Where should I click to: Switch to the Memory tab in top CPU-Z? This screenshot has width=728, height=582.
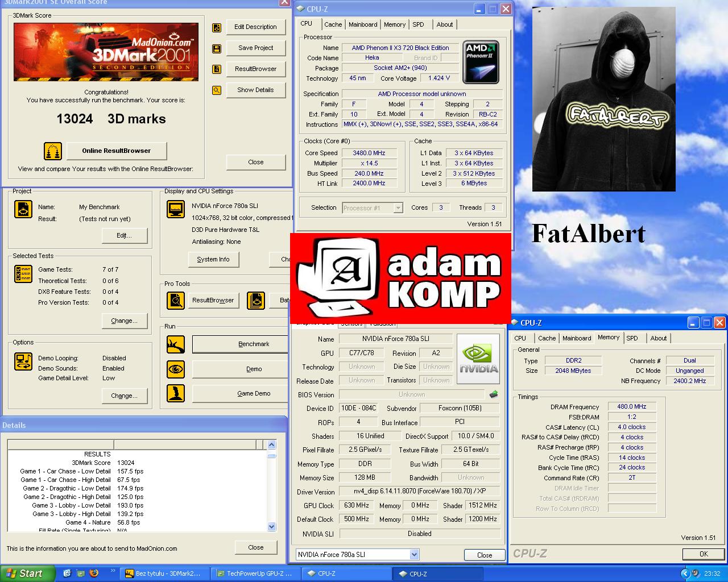(x=395, y=24)
